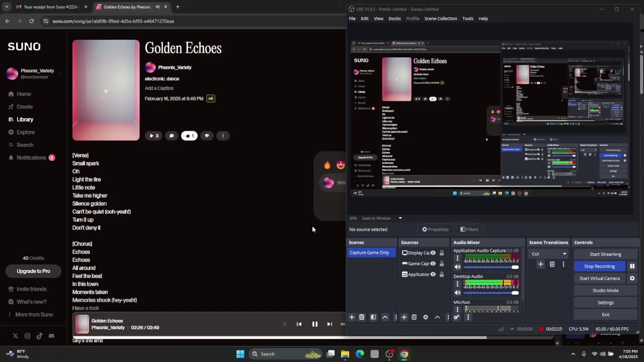Open the Cut transition dropdown
This screenshot has height=362, width=644.
(x=549, y=254)
